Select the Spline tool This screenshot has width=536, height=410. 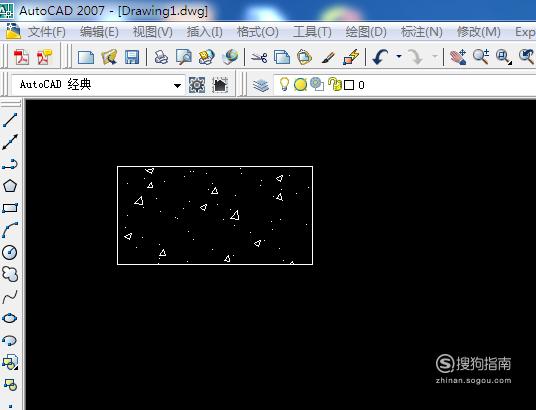tap(10, 296)
